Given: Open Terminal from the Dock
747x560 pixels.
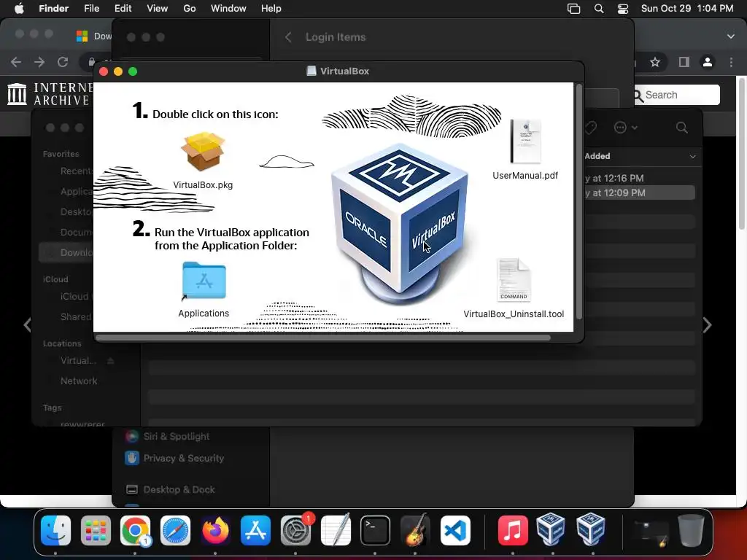Looking at the screenshot, I should click(376, 530).
